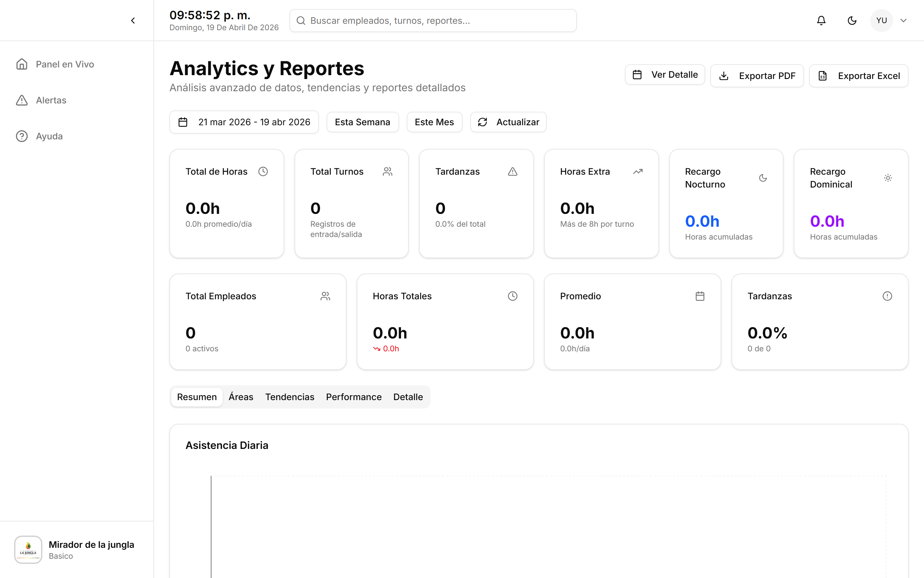Expand the user menu chevron
Screen dimensions: 924x578
[x=903, y=21]
